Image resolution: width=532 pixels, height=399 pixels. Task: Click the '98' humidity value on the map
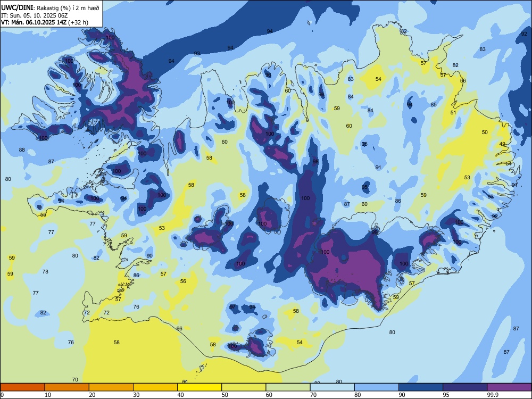[315, 162]
